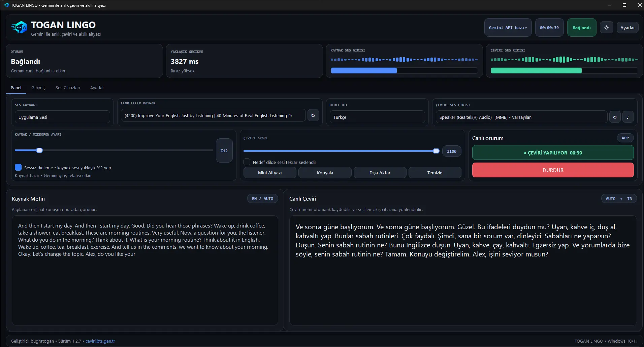
Task: Click the music note test sound icon
Action: click(x=628, y=117)
